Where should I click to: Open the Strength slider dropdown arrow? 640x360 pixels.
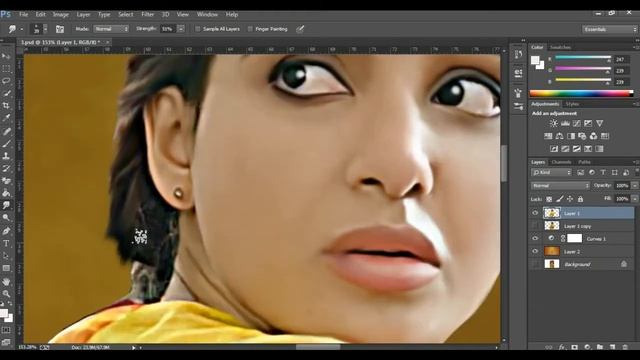coord(180,29)
